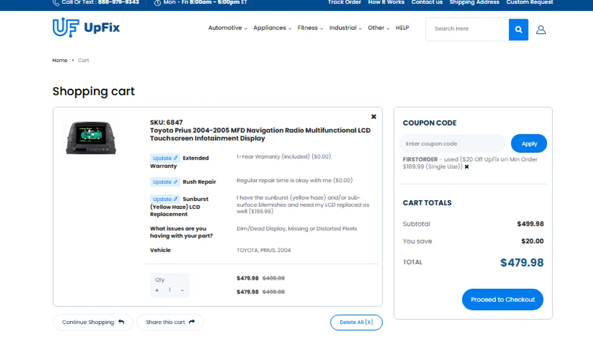Decrease quantity with the minus sign
The height and width of the screenshot is (364, 593).
click(182, 290)
